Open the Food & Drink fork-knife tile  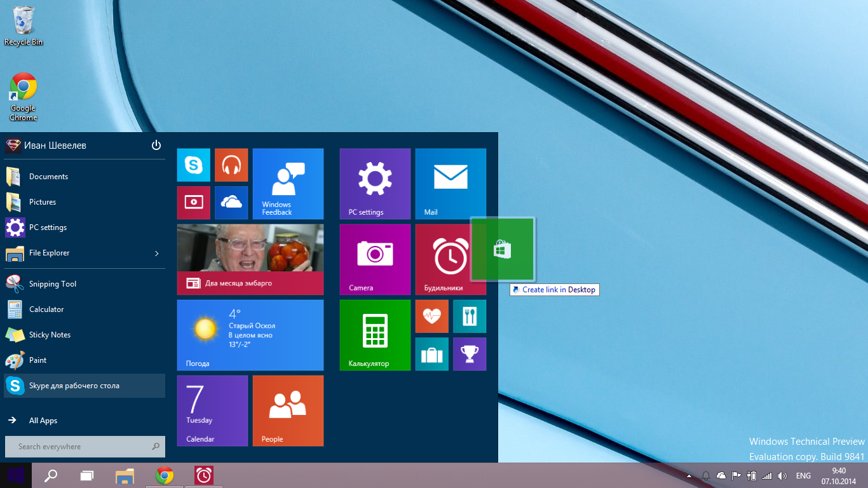[x=470, y=316]
